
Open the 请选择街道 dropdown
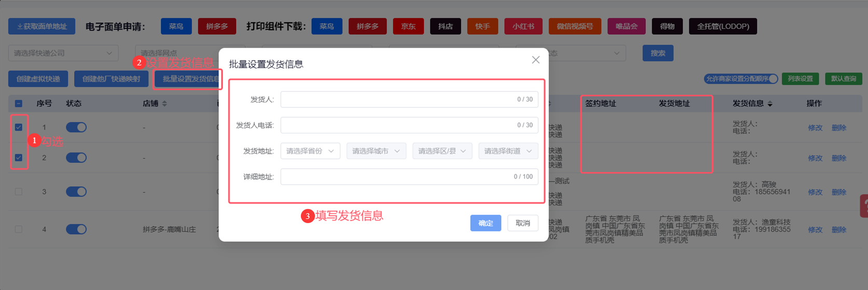(508, 151)
